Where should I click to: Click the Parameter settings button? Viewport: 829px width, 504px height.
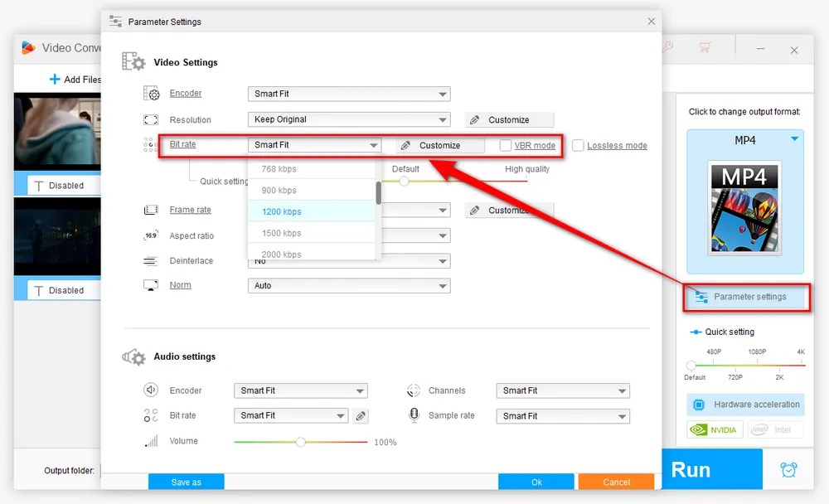(746, 298)
